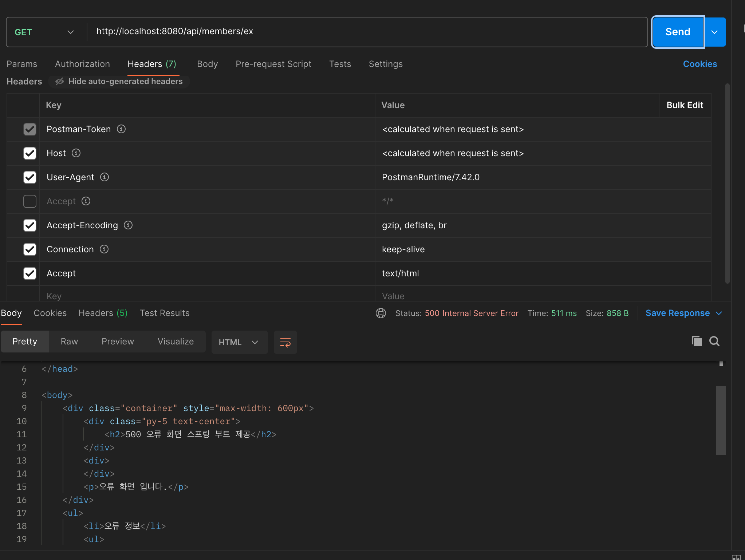
Task: Click the info icon next to Accept-Encoding
Action: (x=128, y=225)
